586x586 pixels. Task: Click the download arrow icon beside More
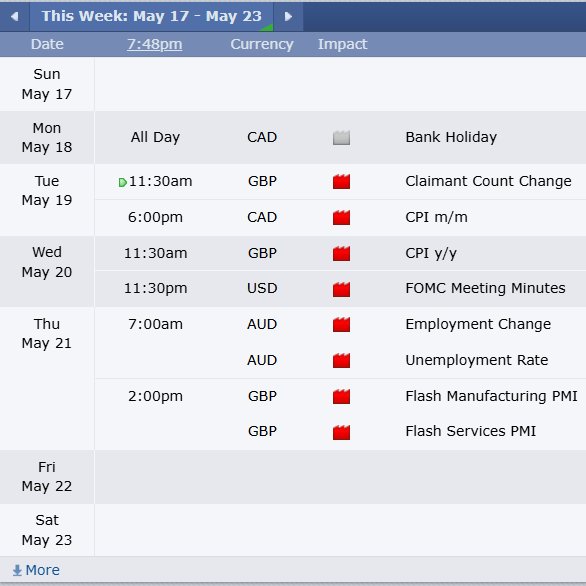(17, 570)
